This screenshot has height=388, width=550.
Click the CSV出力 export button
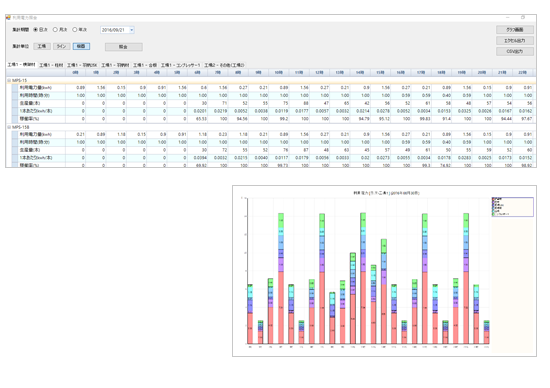point(515,52)
